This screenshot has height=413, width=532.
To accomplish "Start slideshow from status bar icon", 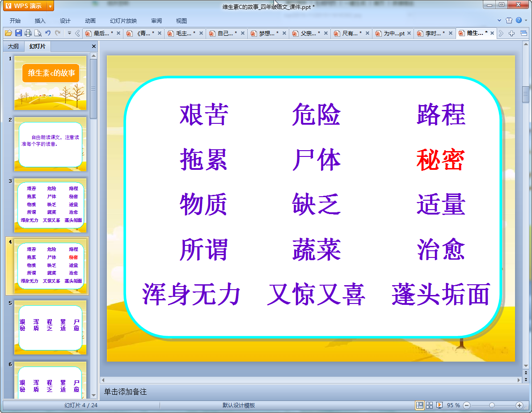I will coord(439,405).
